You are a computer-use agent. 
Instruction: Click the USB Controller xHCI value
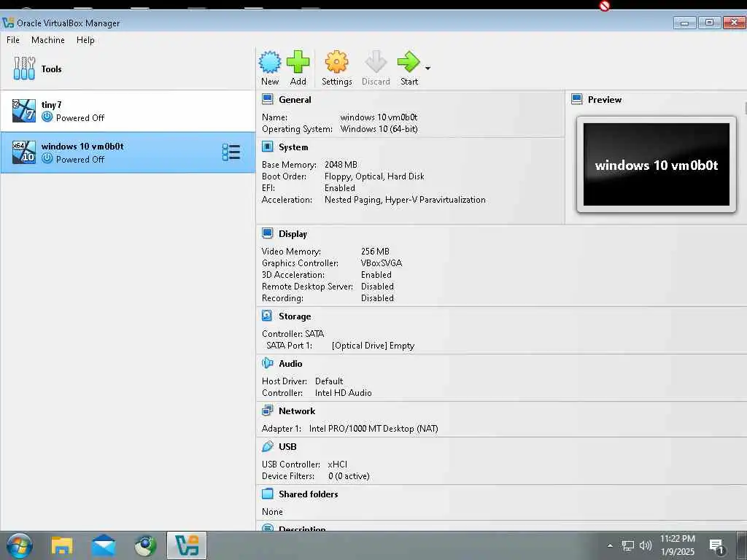pos(337,464)
